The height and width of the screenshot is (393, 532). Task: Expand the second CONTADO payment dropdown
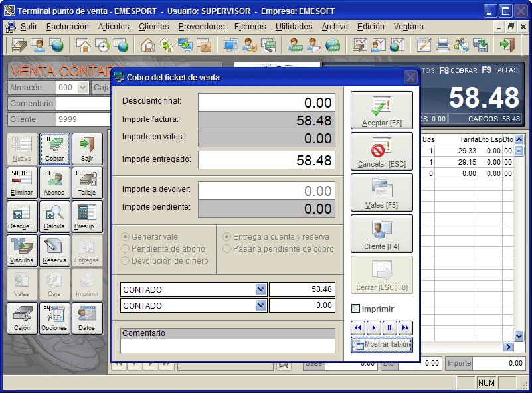click(260, 305)
